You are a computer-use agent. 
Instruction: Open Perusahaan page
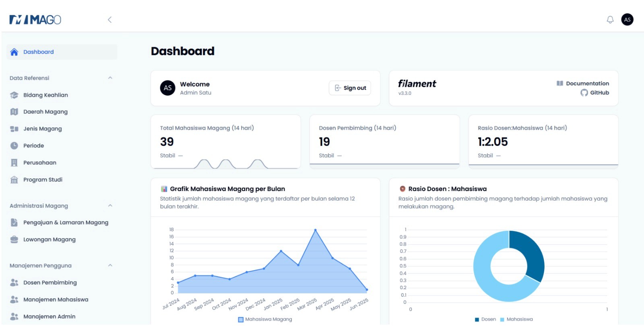pos(62,162)
